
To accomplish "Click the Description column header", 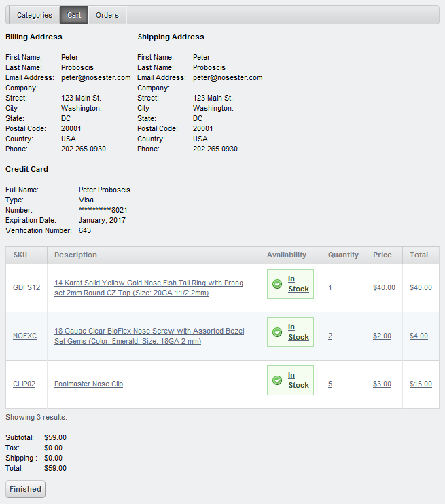I will (154, 255).
